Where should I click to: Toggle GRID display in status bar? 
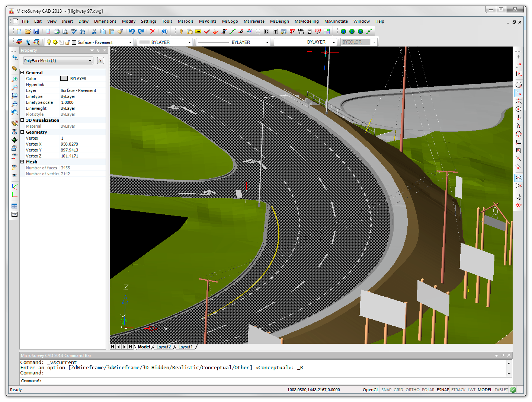pos(398,390)
